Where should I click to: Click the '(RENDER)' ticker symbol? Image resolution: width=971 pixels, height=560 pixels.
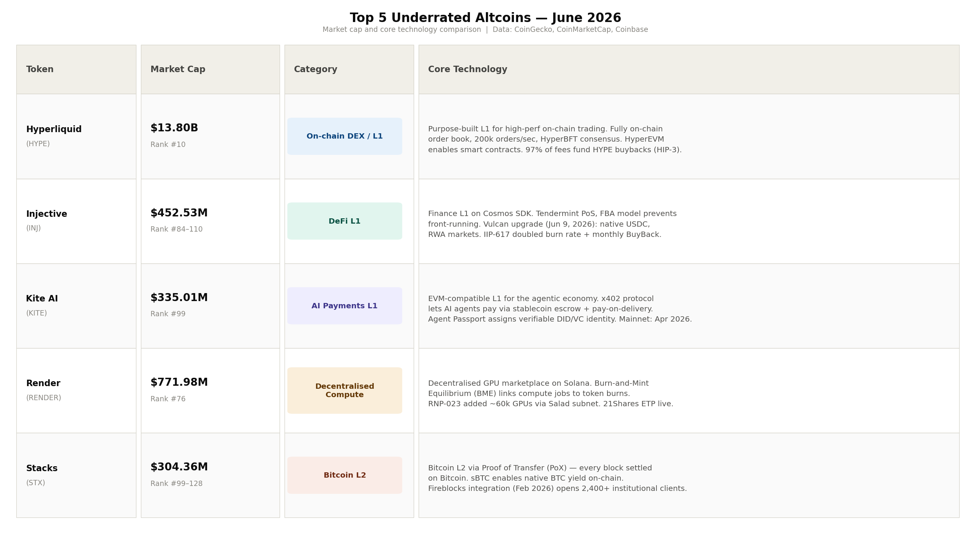[43, 398]
